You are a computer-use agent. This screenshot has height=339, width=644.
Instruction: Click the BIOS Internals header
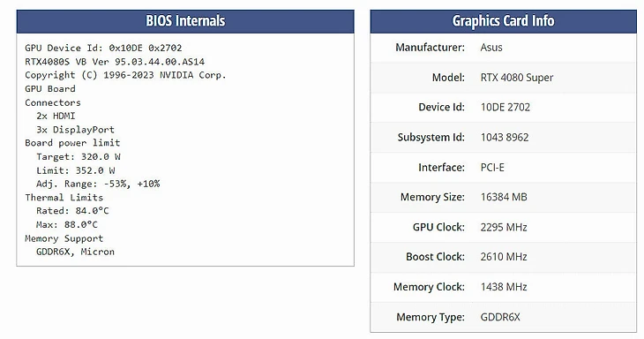tap(185, 21)
